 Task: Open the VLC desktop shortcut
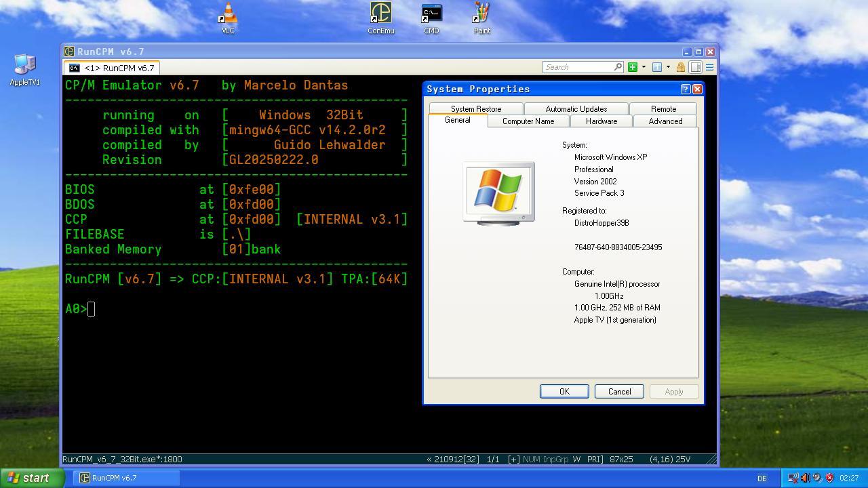[228, 18]
